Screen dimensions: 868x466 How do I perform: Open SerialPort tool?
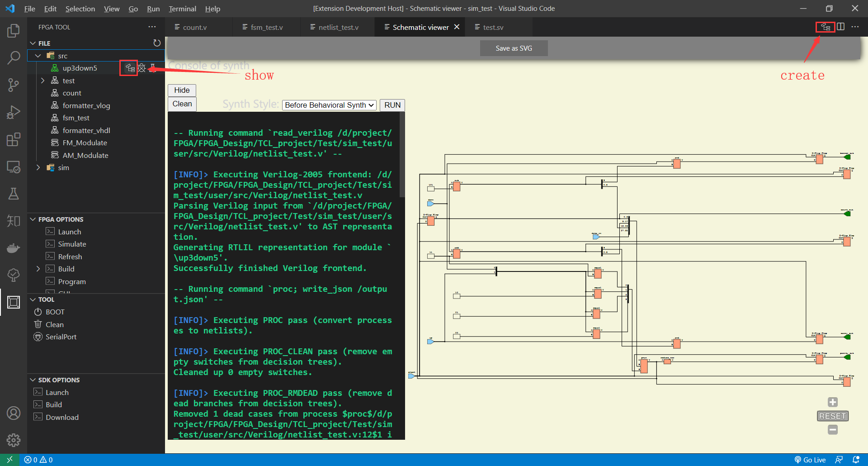(x=61, y=337)
